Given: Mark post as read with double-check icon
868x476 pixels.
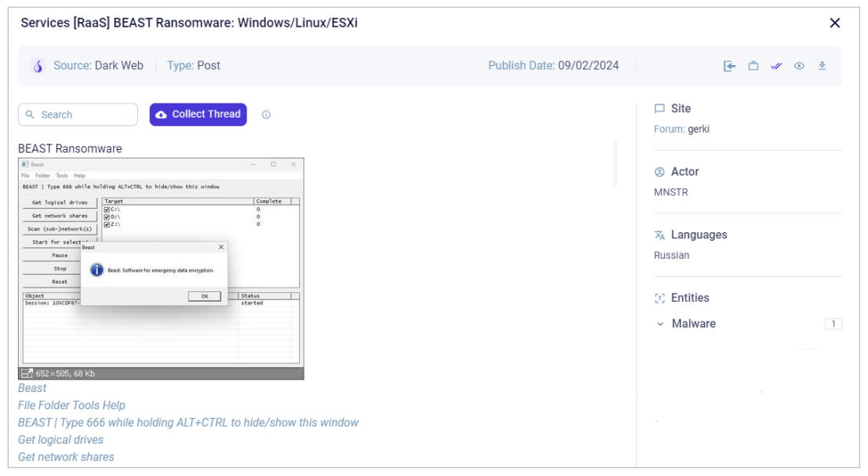Looking at the screenshot, I should [776, 66].
